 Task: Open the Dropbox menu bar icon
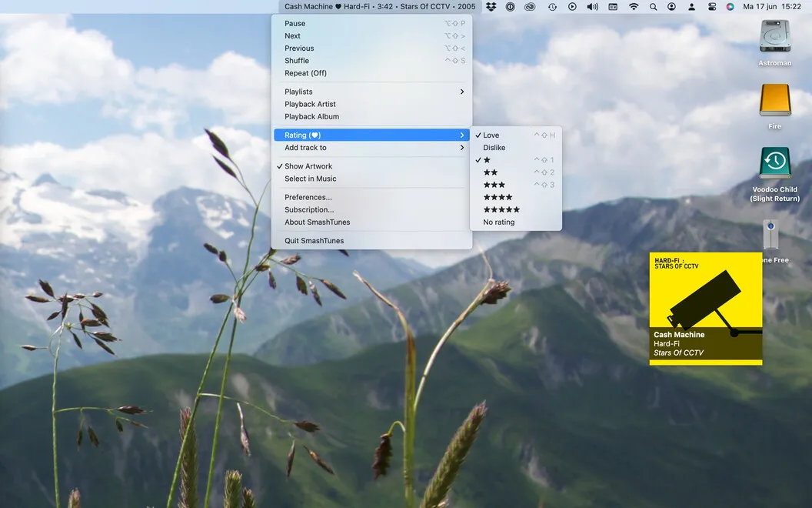point(491,7)
